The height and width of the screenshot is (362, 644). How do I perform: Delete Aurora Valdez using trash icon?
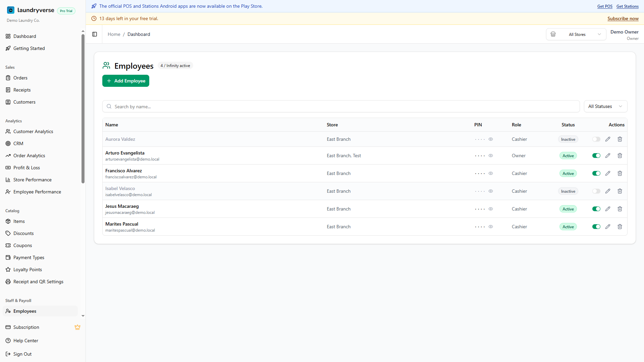pos(620,139)
